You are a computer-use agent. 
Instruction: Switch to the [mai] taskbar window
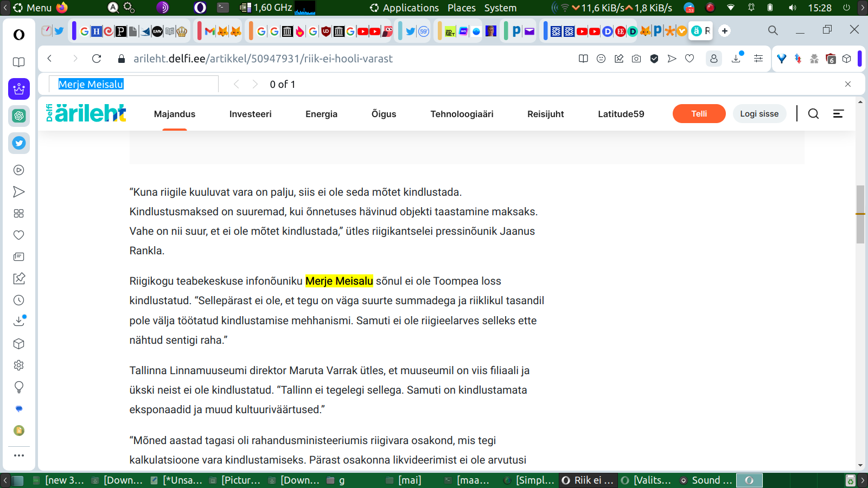404,480
